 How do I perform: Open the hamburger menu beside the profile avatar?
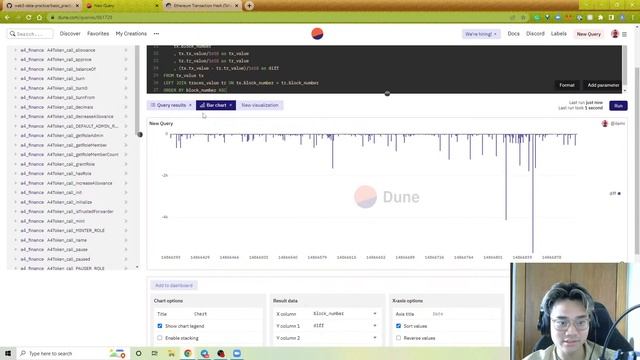point(624,34)
